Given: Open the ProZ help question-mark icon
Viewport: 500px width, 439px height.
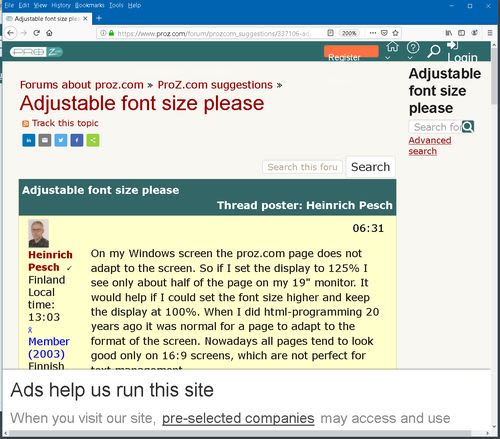Looking at the screenshot, I should (x=413, y=47).
